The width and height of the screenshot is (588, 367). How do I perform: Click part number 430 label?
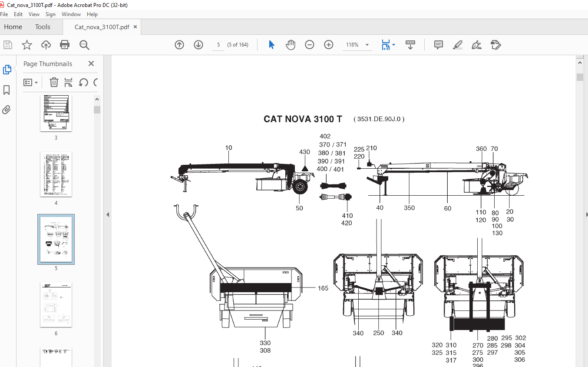click(x=305, y=152)
